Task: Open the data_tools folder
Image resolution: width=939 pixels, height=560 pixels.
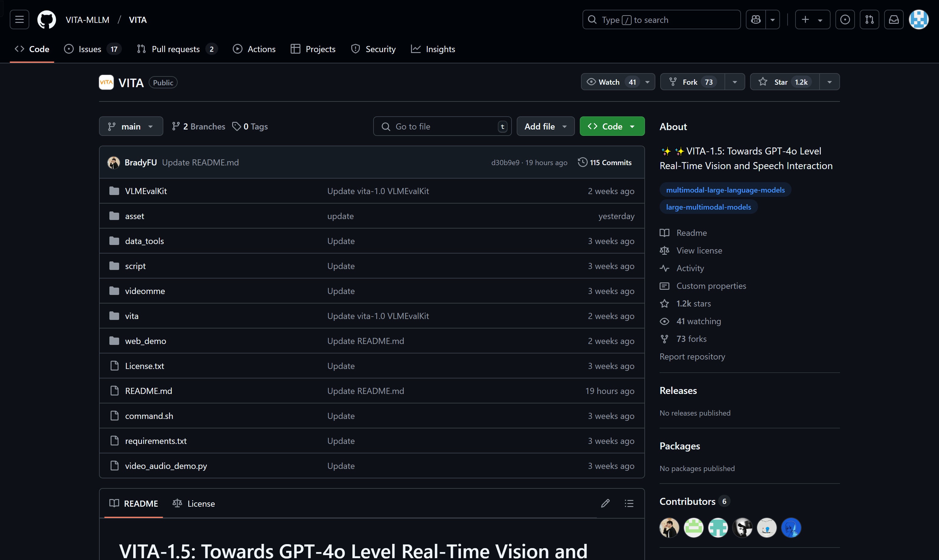Action: [144, 241]
